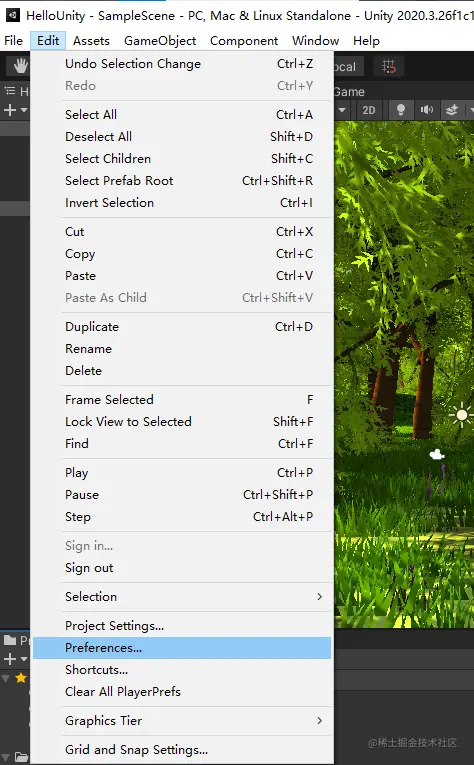Choose Undo Selection Change
The image size is (474, 765).
182,63
